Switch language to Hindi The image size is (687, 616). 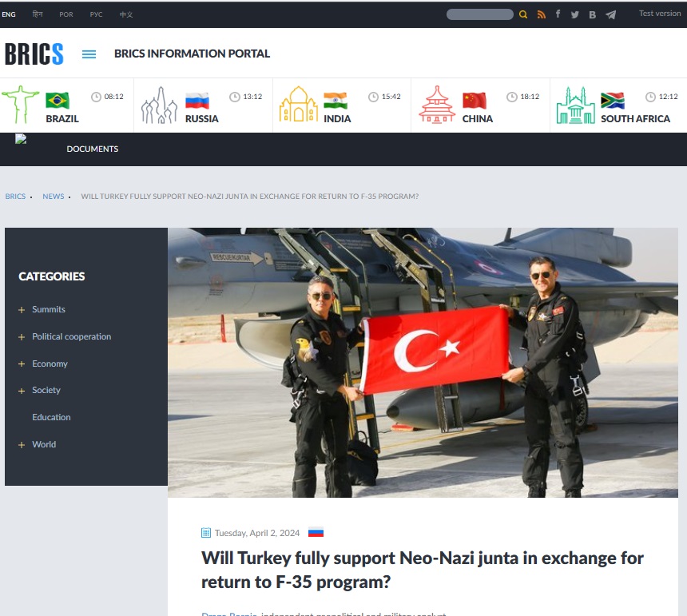[x=38, y=14]
